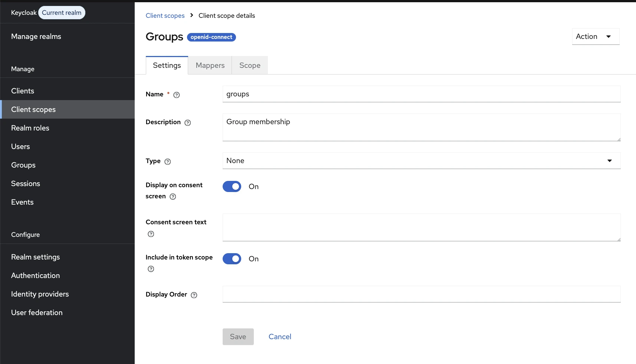Click the Current realm badge
Screen dimensions: 636x364
pos(62,13)
